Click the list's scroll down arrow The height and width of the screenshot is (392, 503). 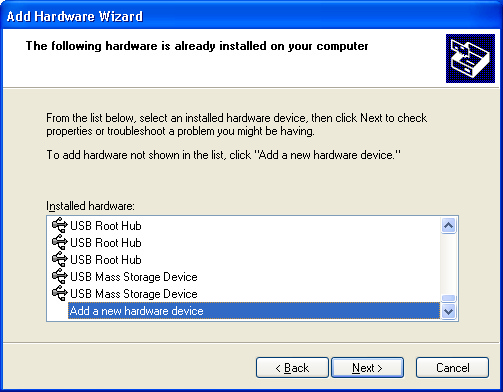click(449, 312)
